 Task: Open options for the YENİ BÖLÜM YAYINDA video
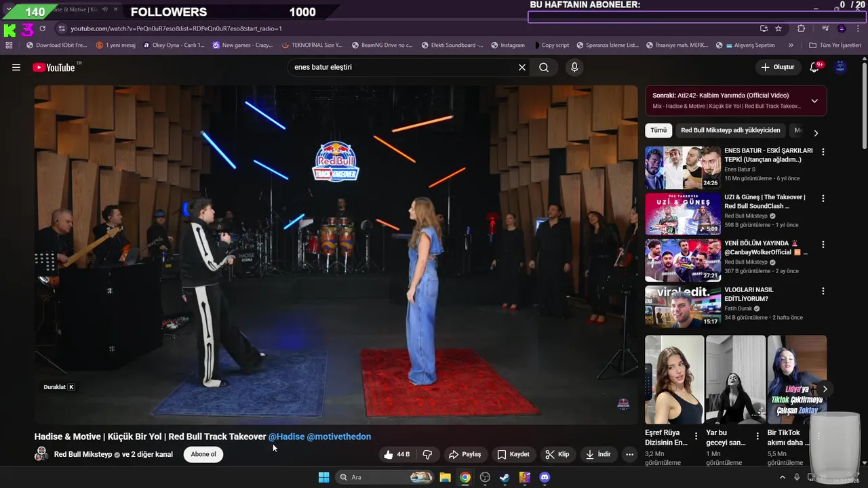[823, 245]
